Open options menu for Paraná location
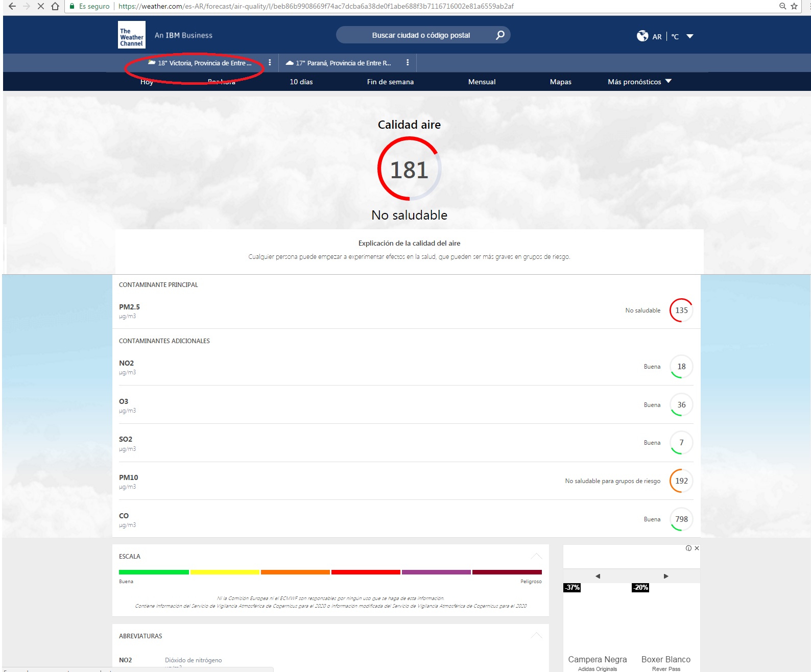The width and height of the screenshot is (811, 672). pos(408,62)
